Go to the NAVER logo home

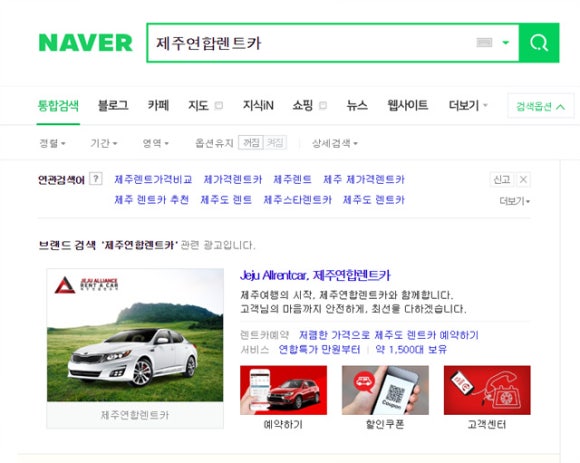85,43
